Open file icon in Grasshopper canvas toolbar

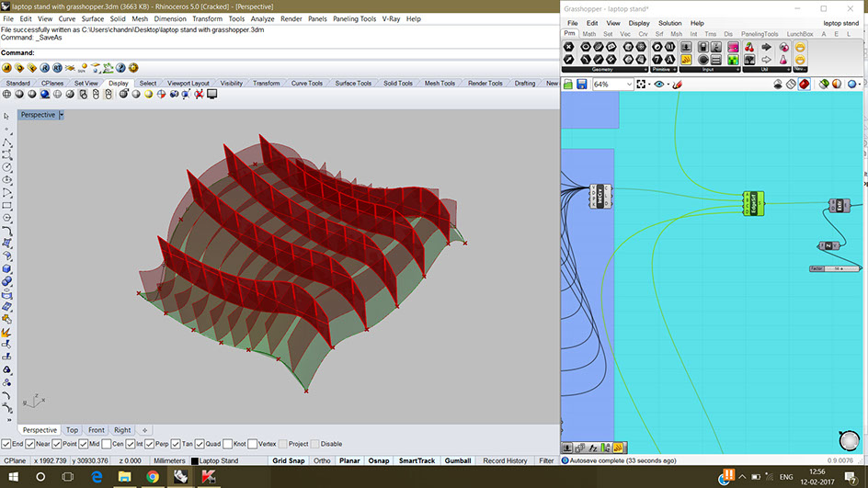click(568, 85)
